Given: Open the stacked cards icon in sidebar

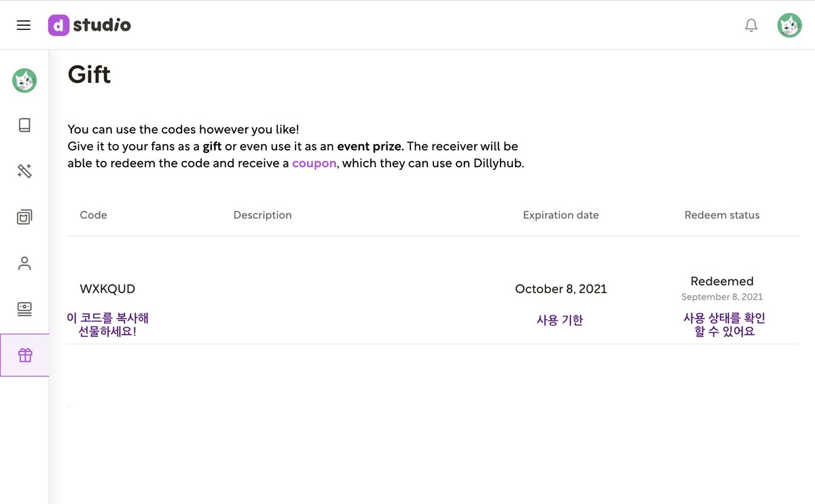Looking at the screenshot, I should 24,217.
